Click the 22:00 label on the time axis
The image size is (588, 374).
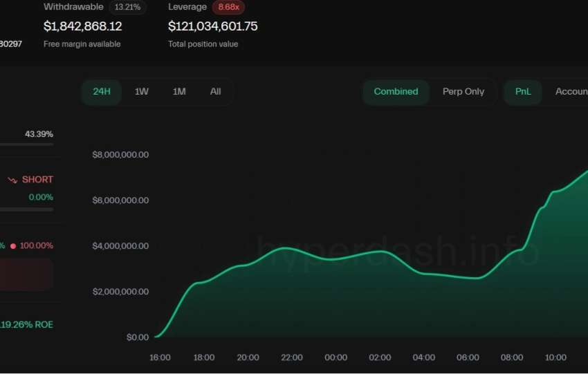(x=292, y=357)
